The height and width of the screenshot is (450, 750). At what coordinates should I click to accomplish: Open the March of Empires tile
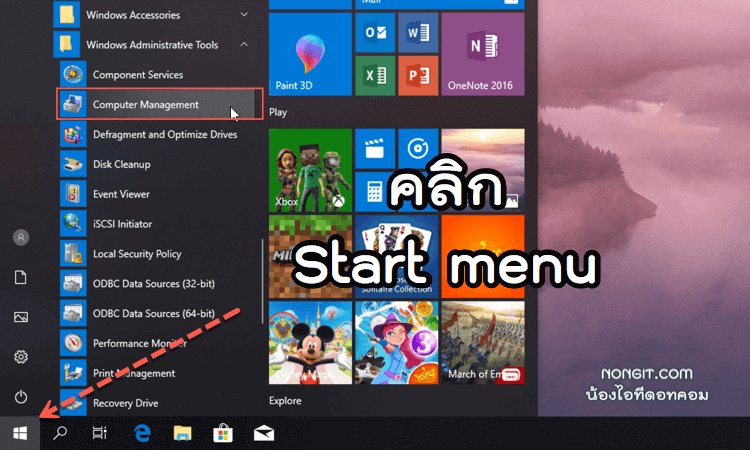[x=483, y=342]
